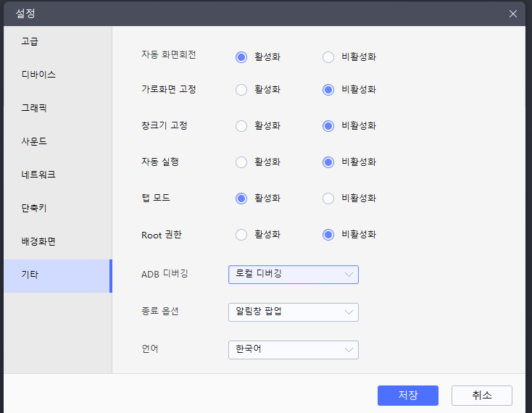This screenshot has height=413, width=532.
Task: Go to the 그래픽 settings tab
Action: coord(58,108)
